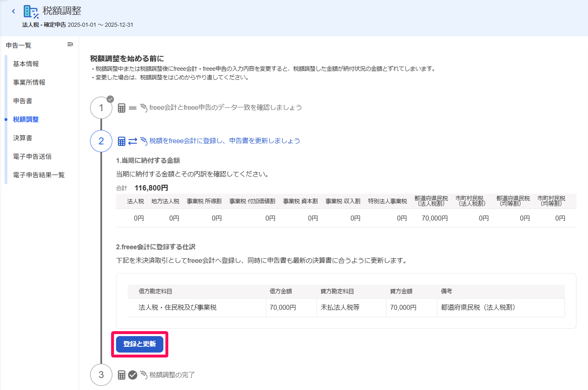
Task: Click the heading 2.freee会計に登録する仕訳
Action: [156, 247]
